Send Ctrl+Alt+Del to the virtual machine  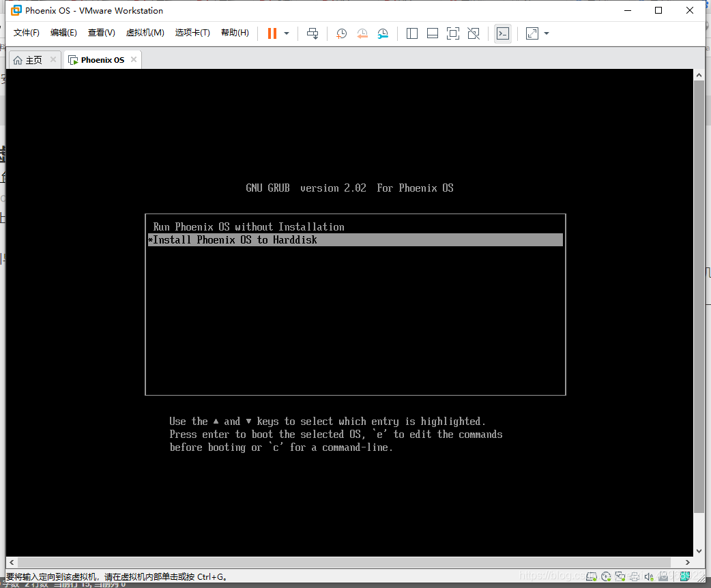[x=313, y=33]
